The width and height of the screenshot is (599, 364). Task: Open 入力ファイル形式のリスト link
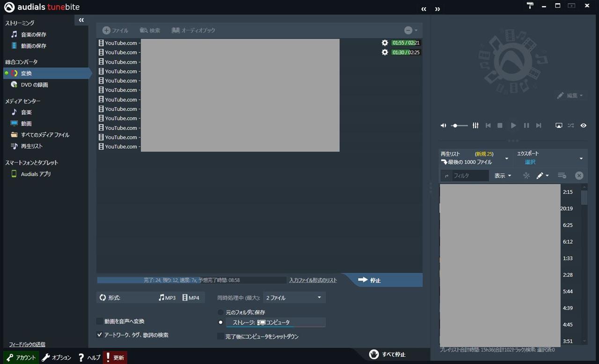[x=313, y=280]
